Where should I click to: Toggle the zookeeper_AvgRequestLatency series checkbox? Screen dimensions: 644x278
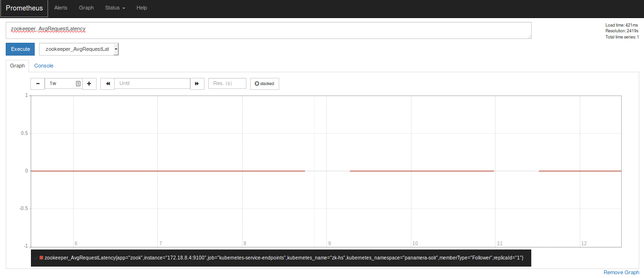(37, 258)
